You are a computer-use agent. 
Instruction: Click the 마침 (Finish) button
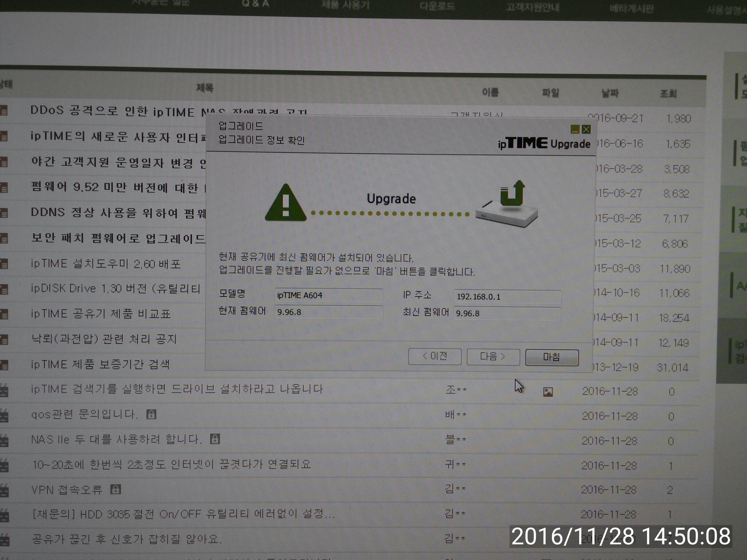pyautogui.click(x=552, y=357)
